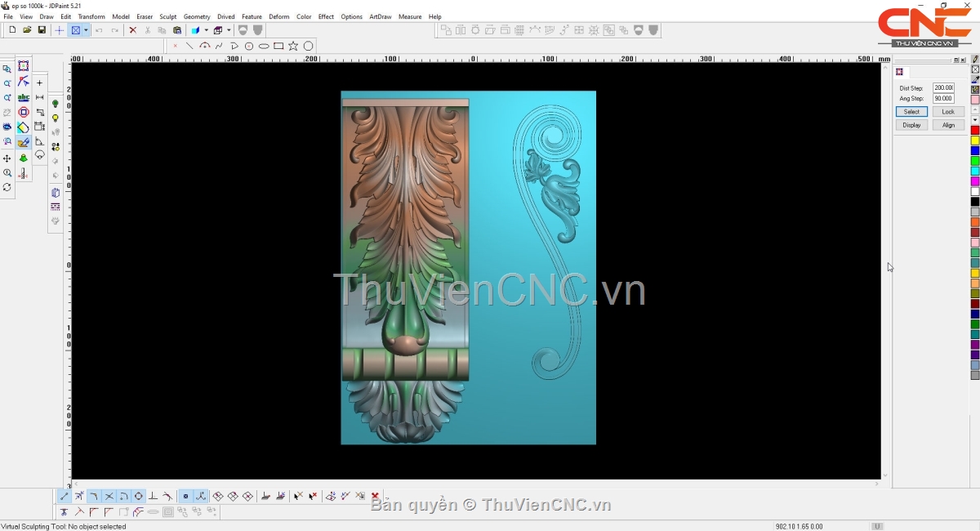Click the abc text tool icon

click(24, 97)
